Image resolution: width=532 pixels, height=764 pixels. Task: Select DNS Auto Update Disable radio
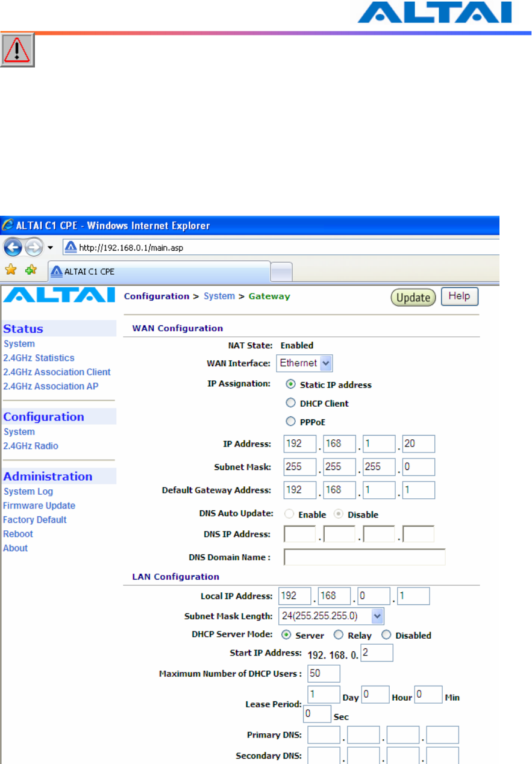[x=339, y=515]
